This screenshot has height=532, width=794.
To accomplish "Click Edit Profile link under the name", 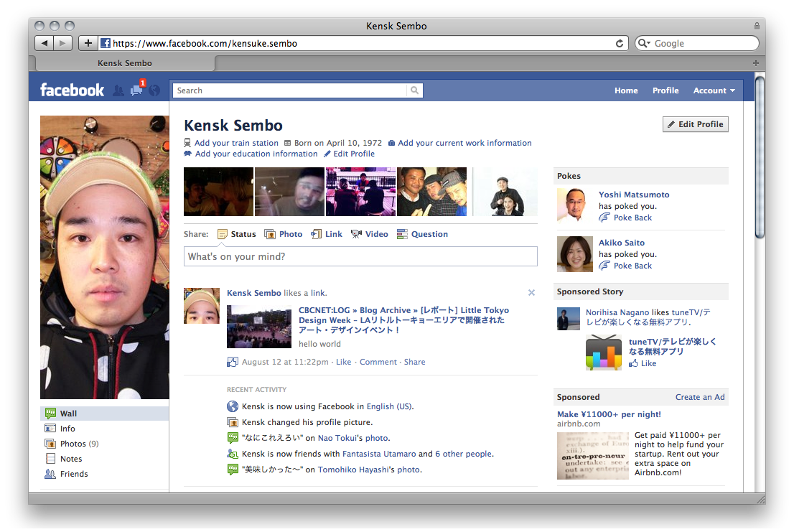I will [x=354, y=154].
